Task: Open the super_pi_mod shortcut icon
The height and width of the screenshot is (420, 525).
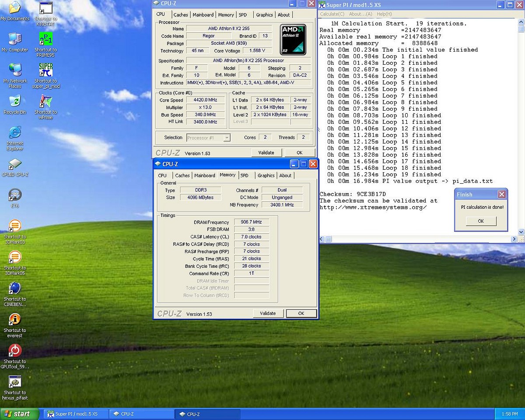Action: (x=45, y=70)
